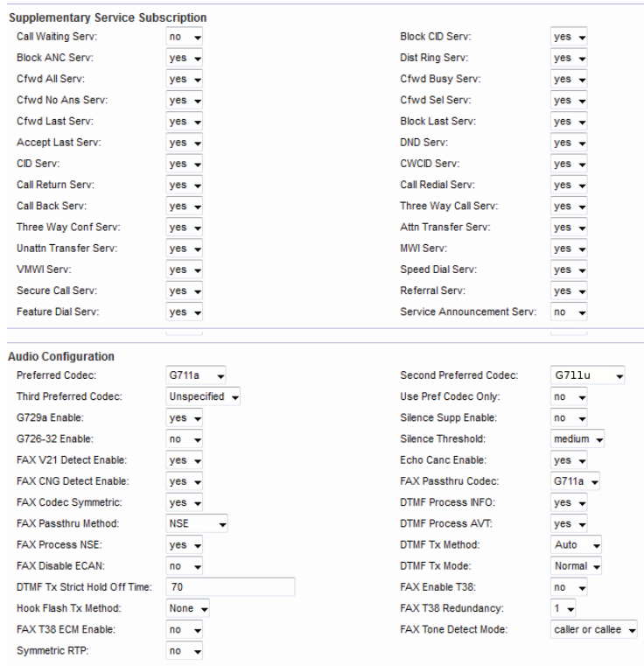The image size is (644, 666).
Task: Open the FAX Passthru Method dropdown
Action: pyautogui.click(x=199, y=523)
